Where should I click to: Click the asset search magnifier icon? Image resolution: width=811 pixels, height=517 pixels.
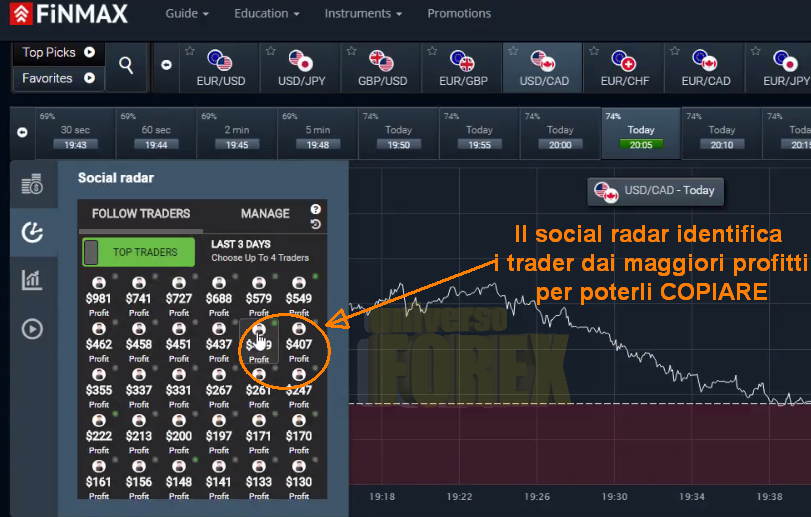(x=126, y=66)
